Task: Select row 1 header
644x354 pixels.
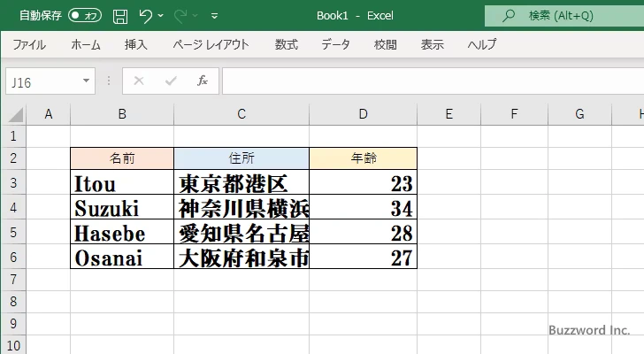Action: tap(13, 136)
